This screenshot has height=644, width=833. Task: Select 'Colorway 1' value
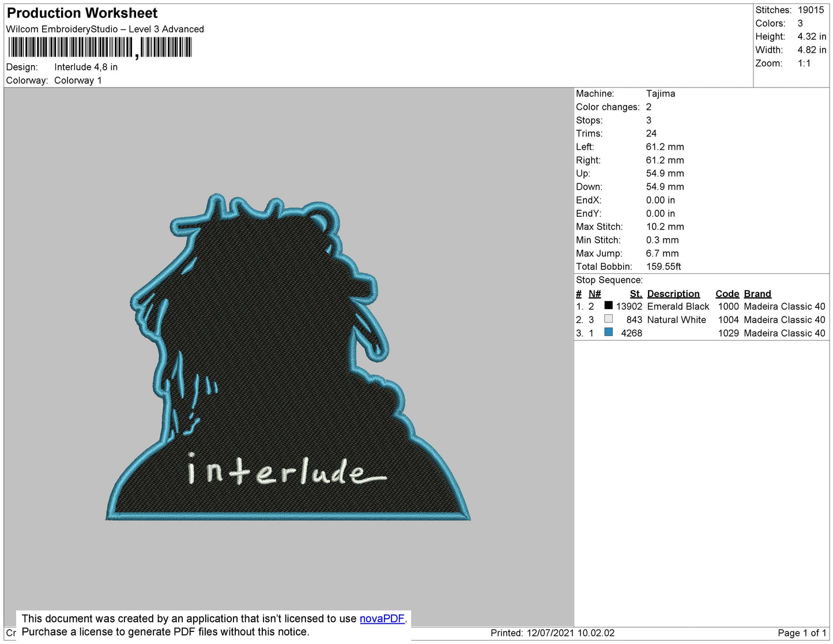click(x=78, y=80)
